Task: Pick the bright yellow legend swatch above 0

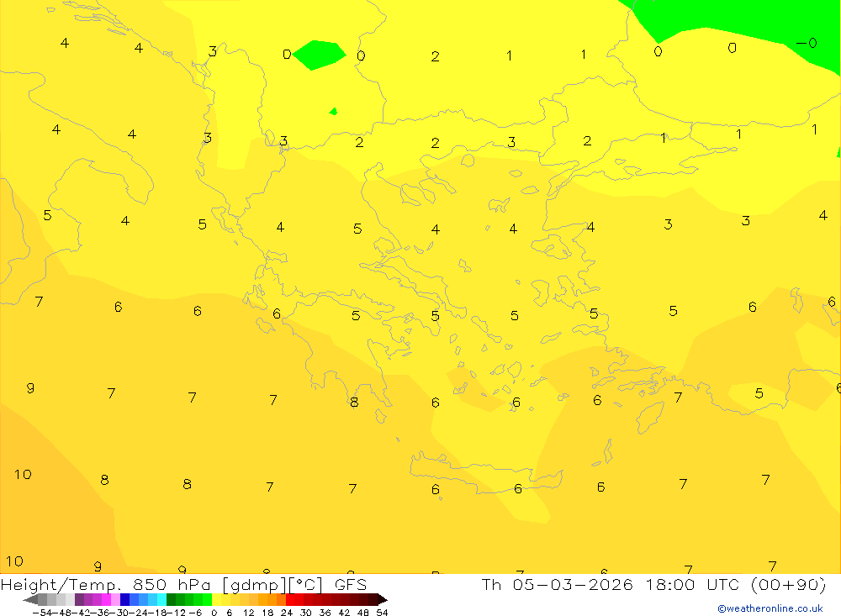Action: point(216,599)
